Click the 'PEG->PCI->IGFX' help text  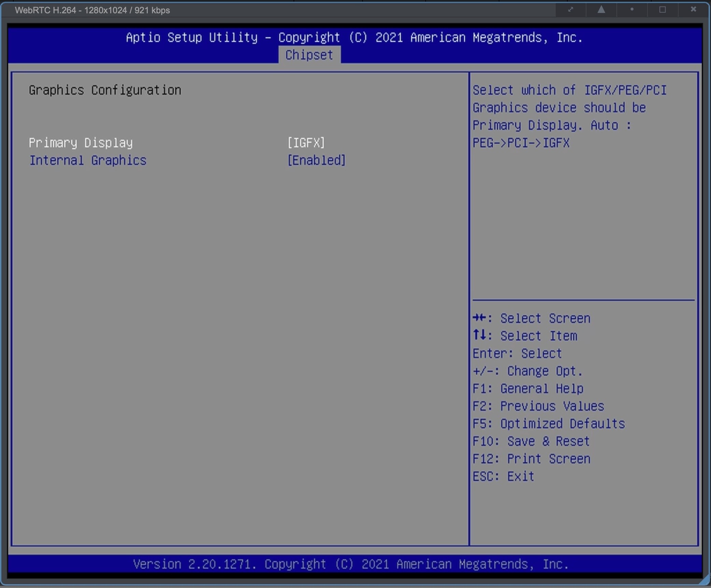point(521,143)
